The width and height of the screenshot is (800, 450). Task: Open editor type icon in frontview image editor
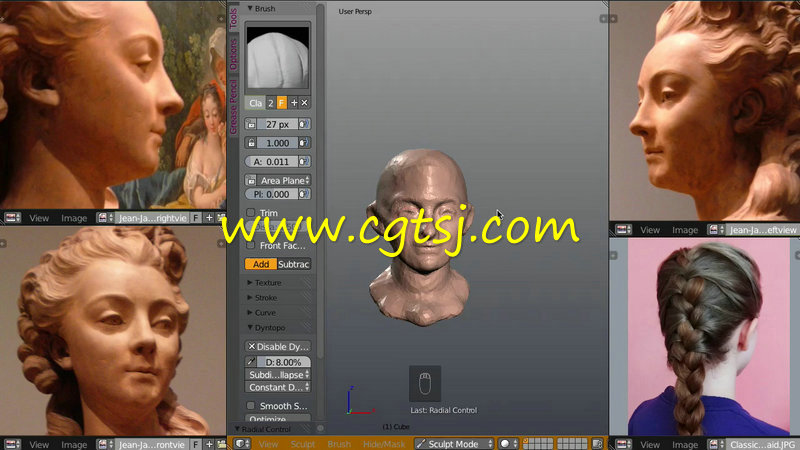tap(13, 444)
